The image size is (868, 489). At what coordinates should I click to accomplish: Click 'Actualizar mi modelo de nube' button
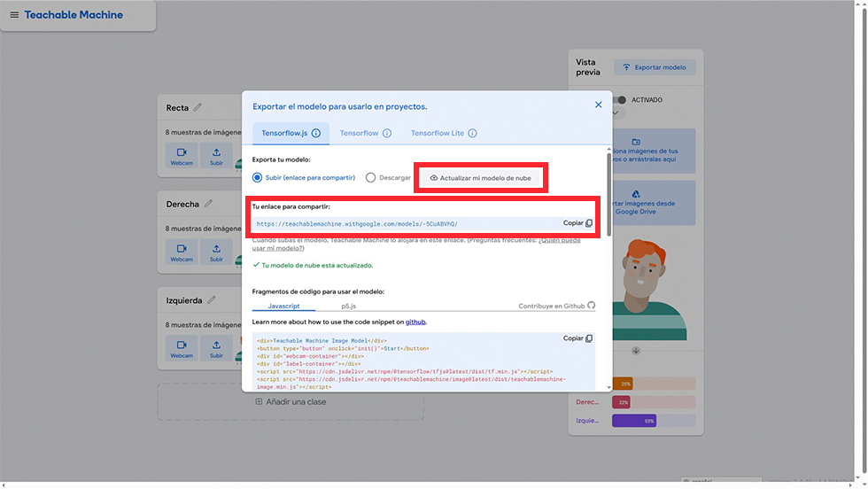point(480,178)
